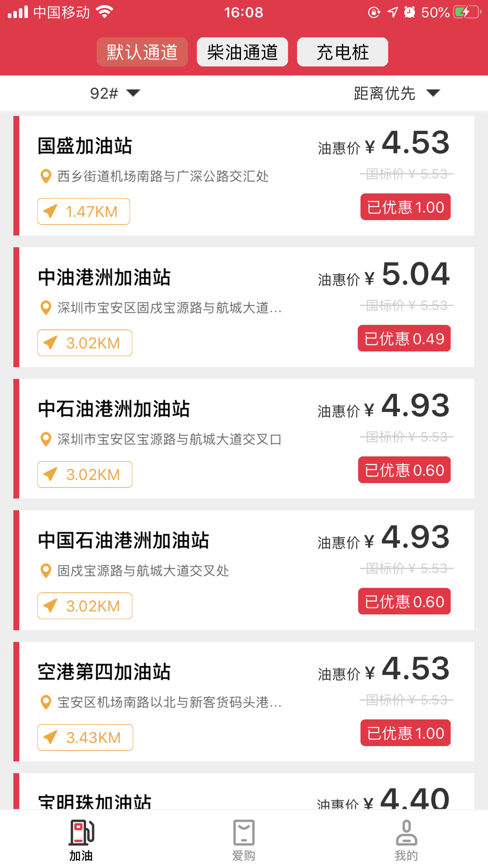Tap the 加油 fuel pump icon
Image resolution: width=488 pixels, height=868 pixels.
click(82, 832)
